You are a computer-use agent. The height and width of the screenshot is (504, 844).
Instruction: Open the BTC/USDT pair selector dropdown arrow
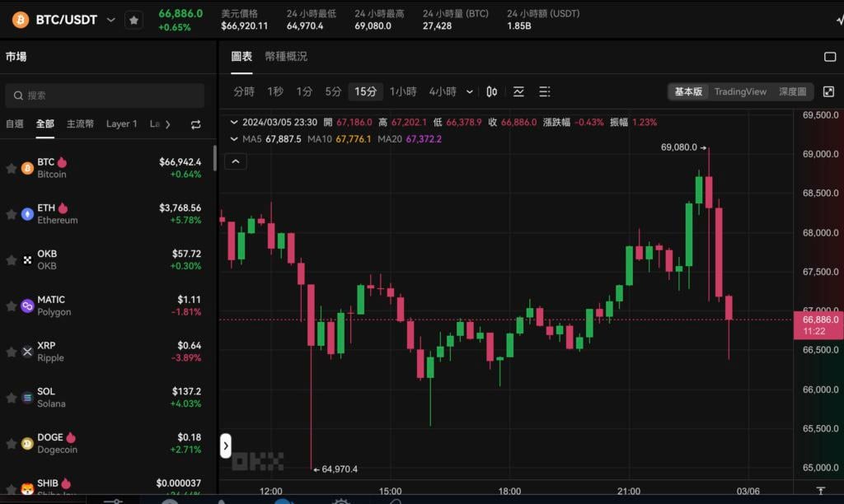[111, 20]
